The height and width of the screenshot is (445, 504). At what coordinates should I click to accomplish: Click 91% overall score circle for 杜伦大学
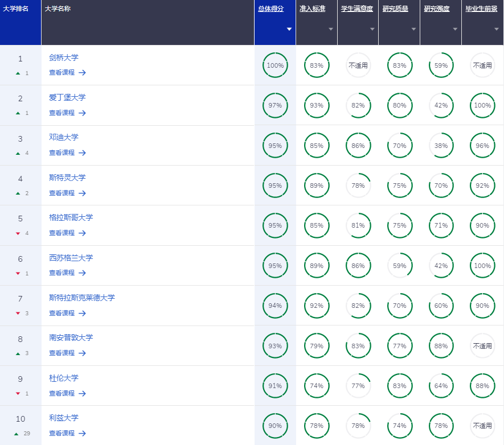(x=275, y=386)
